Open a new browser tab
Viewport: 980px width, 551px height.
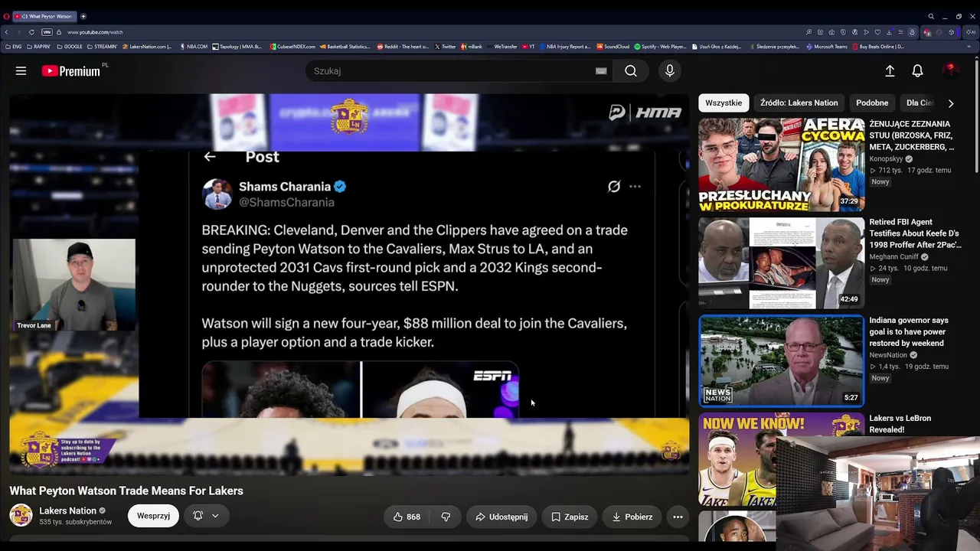83,16
